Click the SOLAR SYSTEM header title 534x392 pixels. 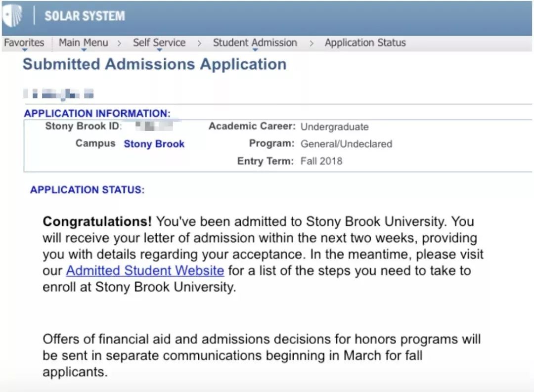(x=85, y=16)
